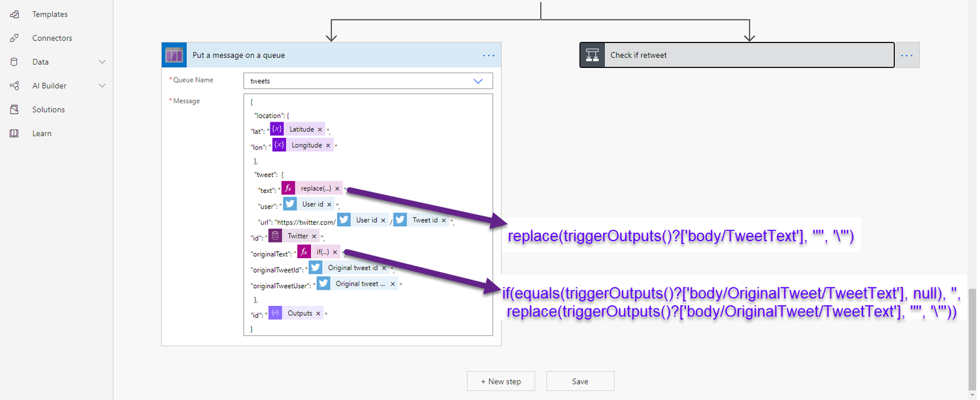The width and height of the screenshot is (980, 400).
Task: Click the Twitter bird icon before Tweet id
Action: (x=400, y=220)
